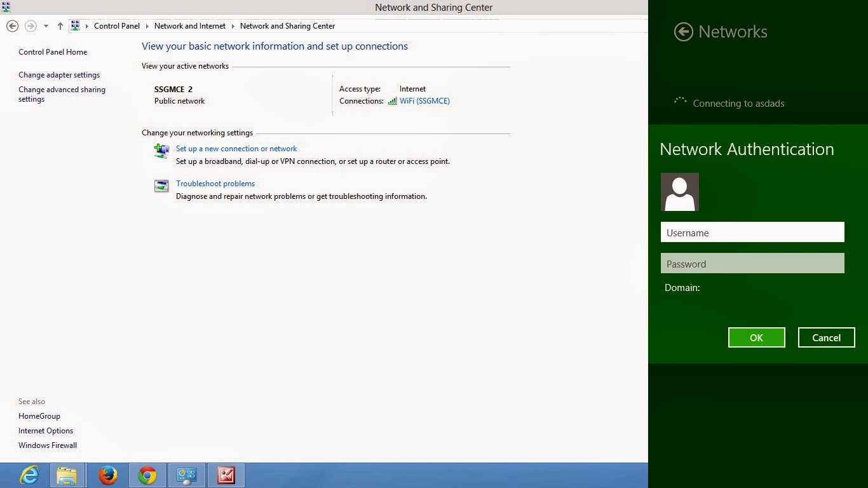Viewport: 868px width, 488px height.
Task: Click the user avatar picture in Network Authentication
Action: pos(680,192)
